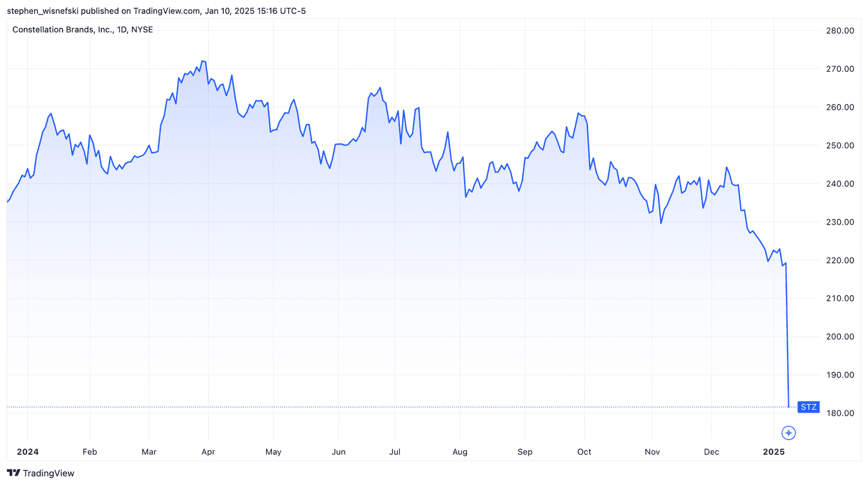Screen dimensions: 868x485
Task: Click the 240.00 price axis label
Action: (840, 183)
